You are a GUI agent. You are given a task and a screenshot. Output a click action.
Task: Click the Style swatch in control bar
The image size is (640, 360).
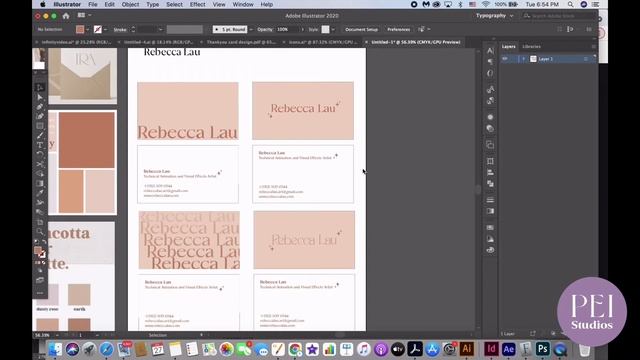(325, 29)
